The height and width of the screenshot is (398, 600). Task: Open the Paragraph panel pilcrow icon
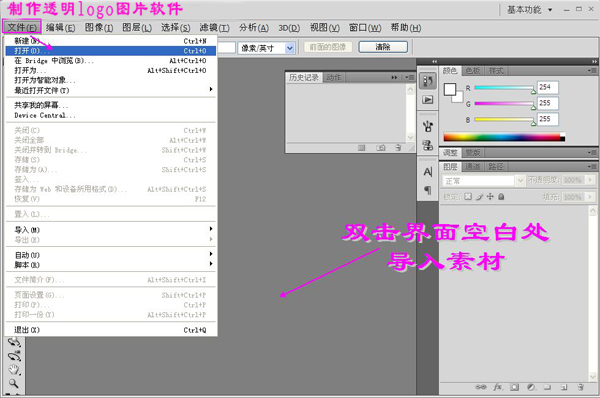[x=428, y=190]
